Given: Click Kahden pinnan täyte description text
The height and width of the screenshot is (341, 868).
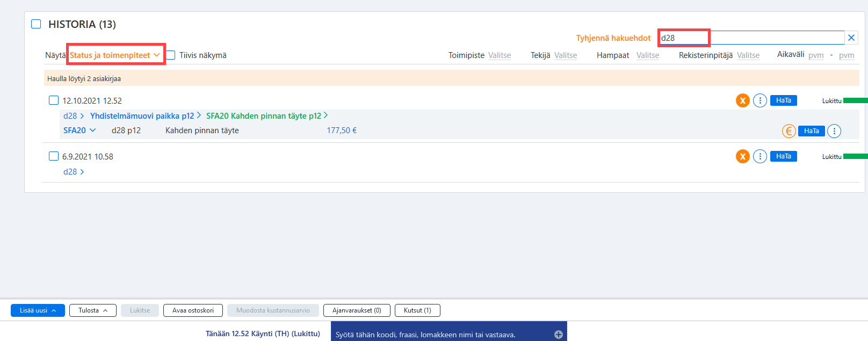Looking at the screenshot, I should 202,130.
